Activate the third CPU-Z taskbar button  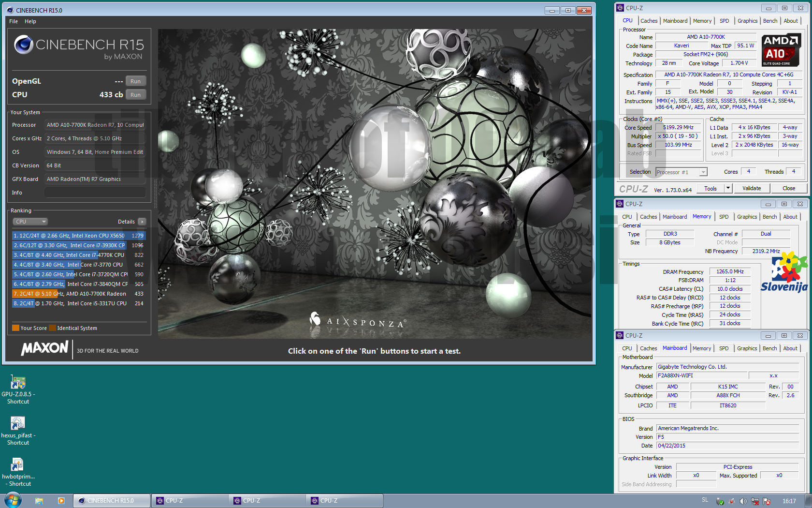pos(345,501)
